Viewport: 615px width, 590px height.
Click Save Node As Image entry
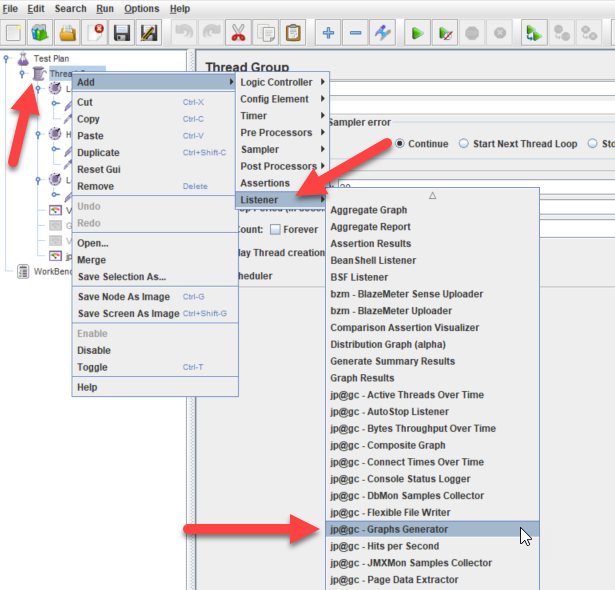(x=124, y=297)
